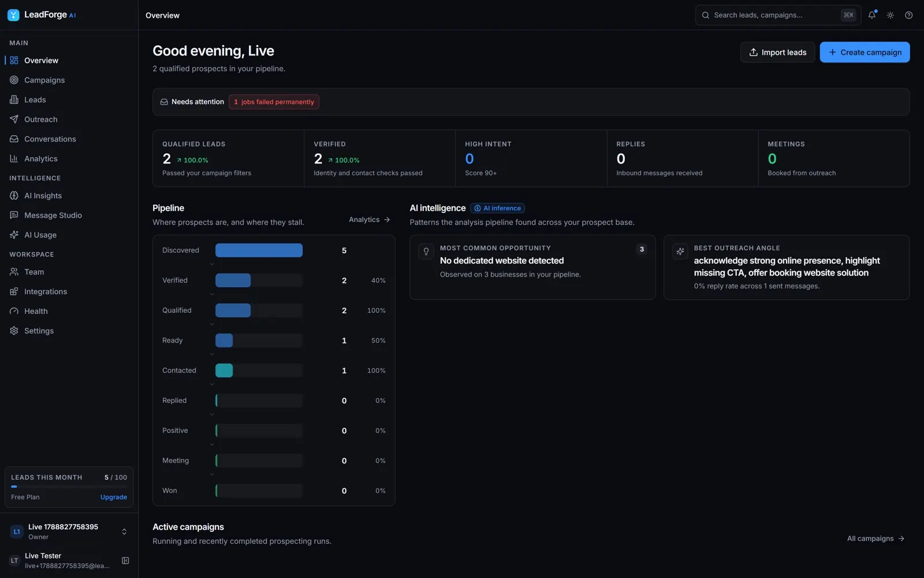
Task: Toggle the light/dark theme sun icon
Action: (891, 15)
